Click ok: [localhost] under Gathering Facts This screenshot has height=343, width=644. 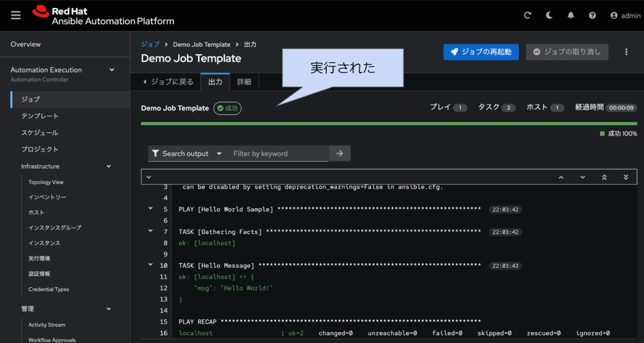[207, 243]
